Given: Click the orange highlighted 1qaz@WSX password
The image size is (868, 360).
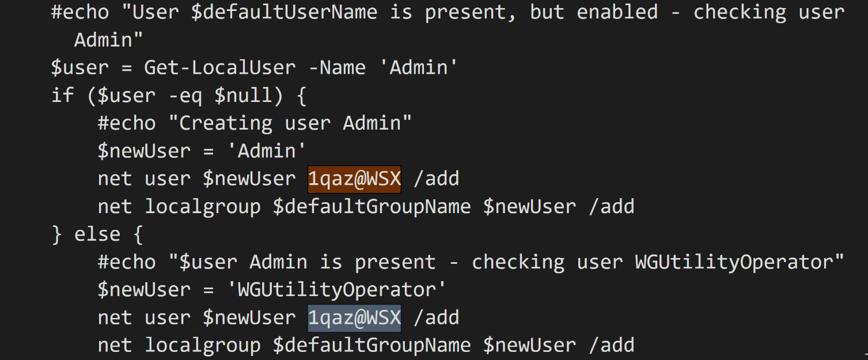Looking at the screenshot, I should click(354, 179).
